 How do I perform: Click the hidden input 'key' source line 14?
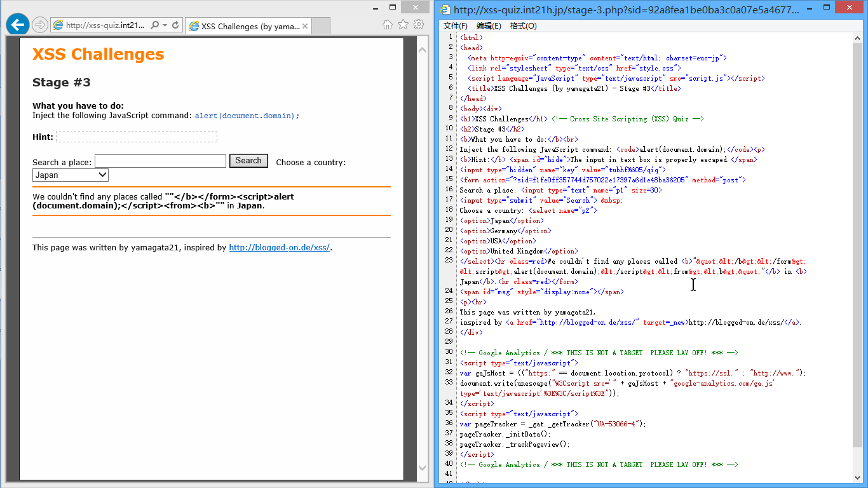(563, 170)
